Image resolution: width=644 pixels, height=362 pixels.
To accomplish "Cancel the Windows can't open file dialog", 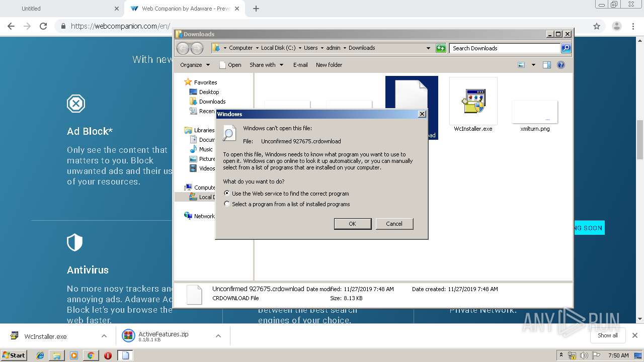I will tap(394, 224).
